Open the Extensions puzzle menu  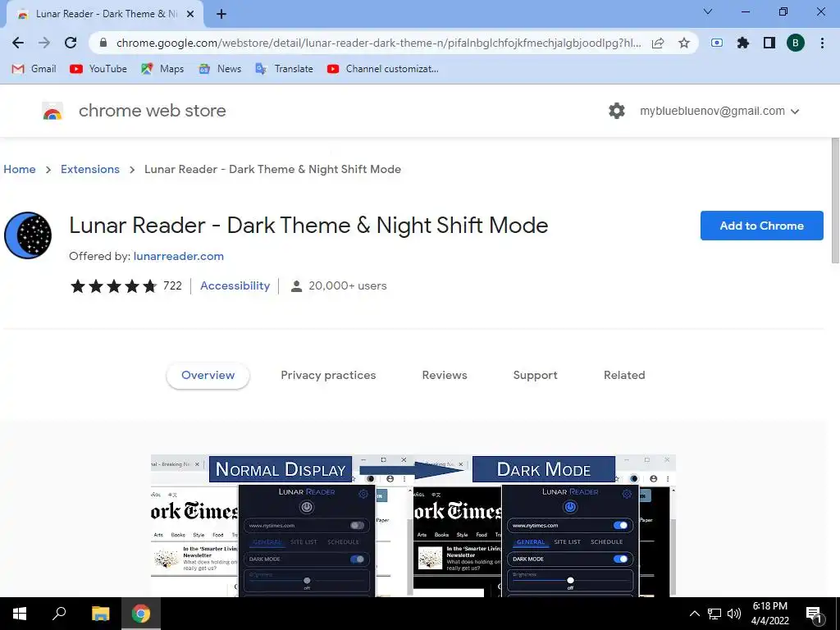(x=742, y=43)
